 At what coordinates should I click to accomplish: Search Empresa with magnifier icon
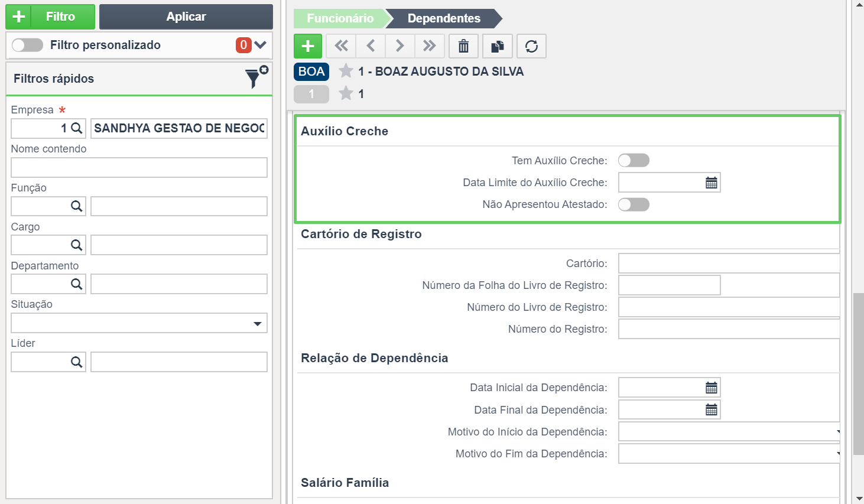coord(77,128)
